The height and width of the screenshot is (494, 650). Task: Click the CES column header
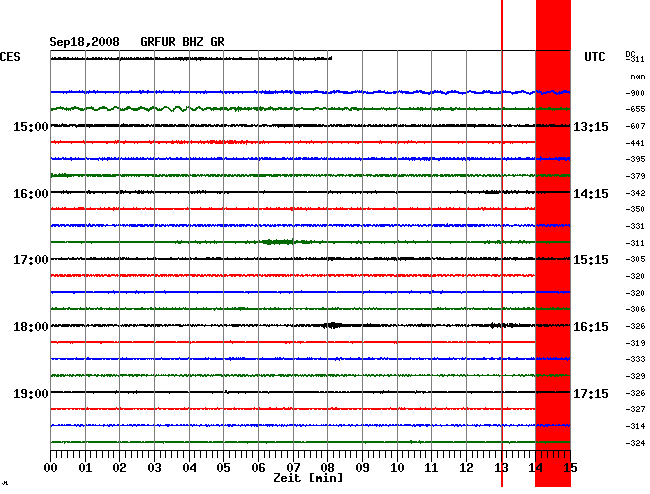[10, 57]
